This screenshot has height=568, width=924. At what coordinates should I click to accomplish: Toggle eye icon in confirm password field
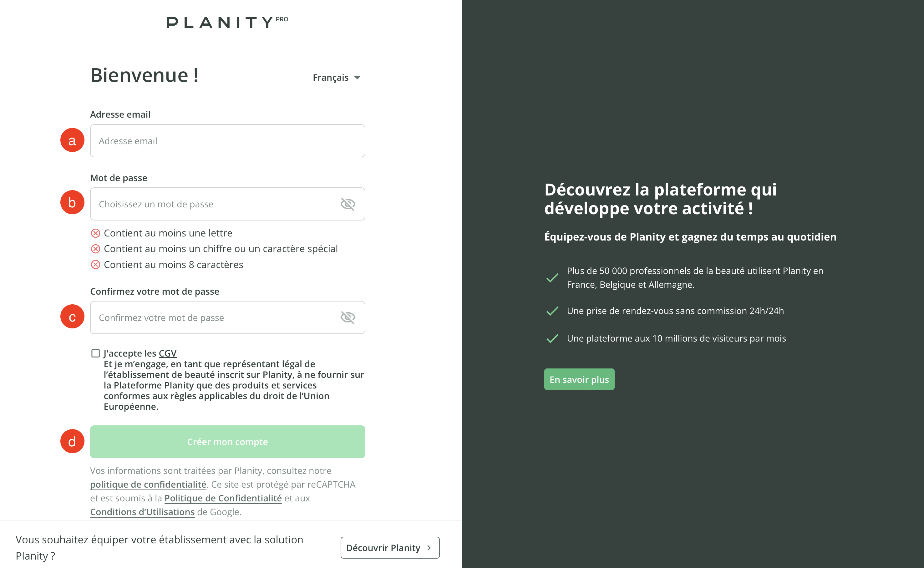[348, 317]
